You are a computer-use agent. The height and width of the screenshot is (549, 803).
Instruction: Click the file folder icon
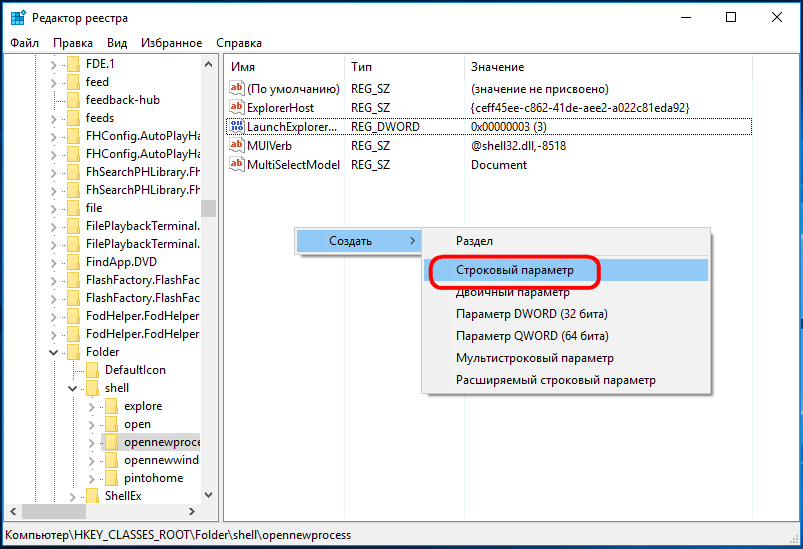click(74, 208)
